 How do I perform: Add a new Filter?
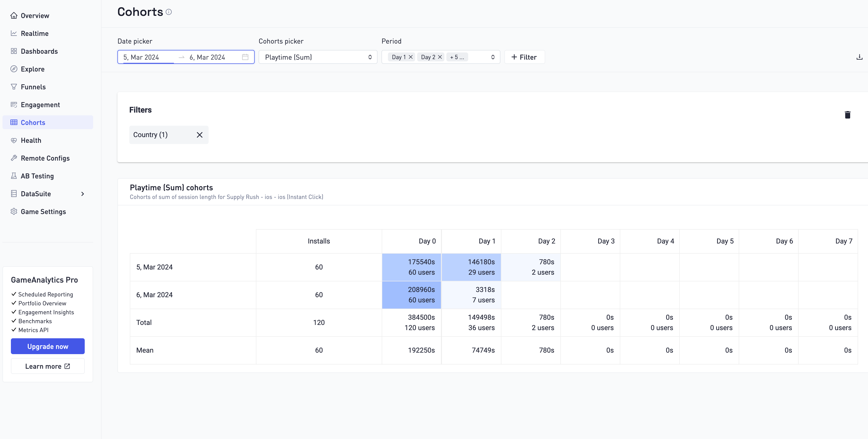[x=524, y=57]
